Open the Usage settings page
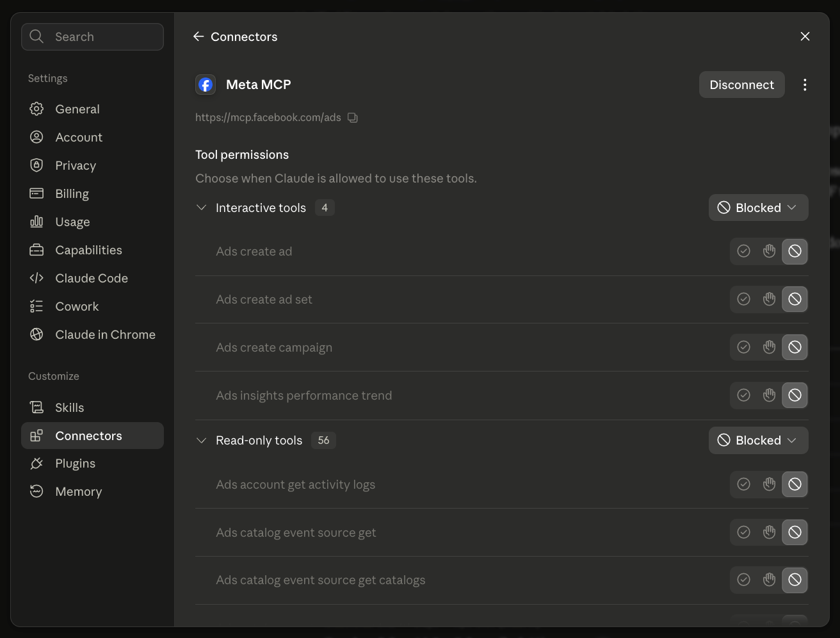The width and height of the screenshot is (840, 638). [x=92, y=222]
